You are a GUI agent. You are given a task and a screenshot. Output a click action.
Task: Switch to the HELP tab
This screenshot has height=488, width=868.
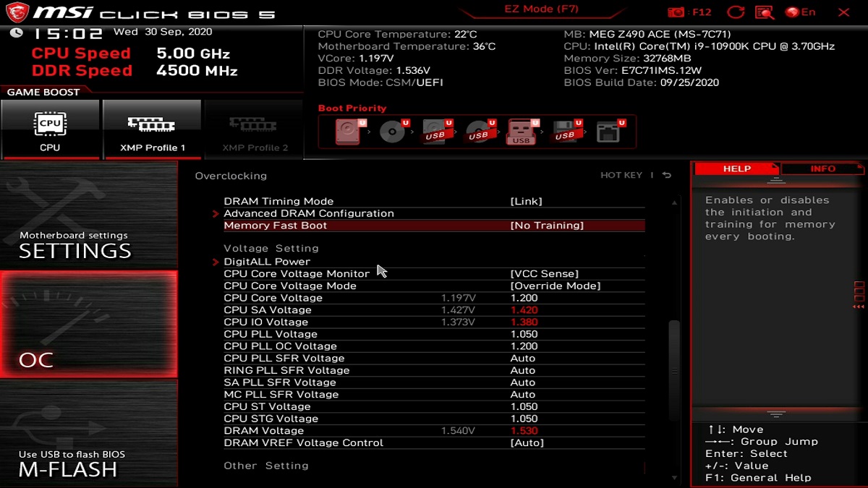pyautogui.click(x=737, y=168)
